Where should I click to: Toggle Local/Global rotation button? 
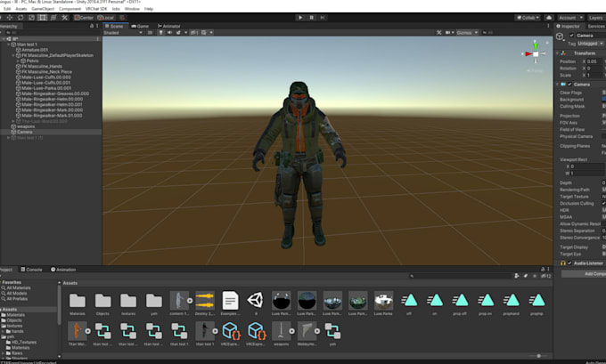click(106, 18)
